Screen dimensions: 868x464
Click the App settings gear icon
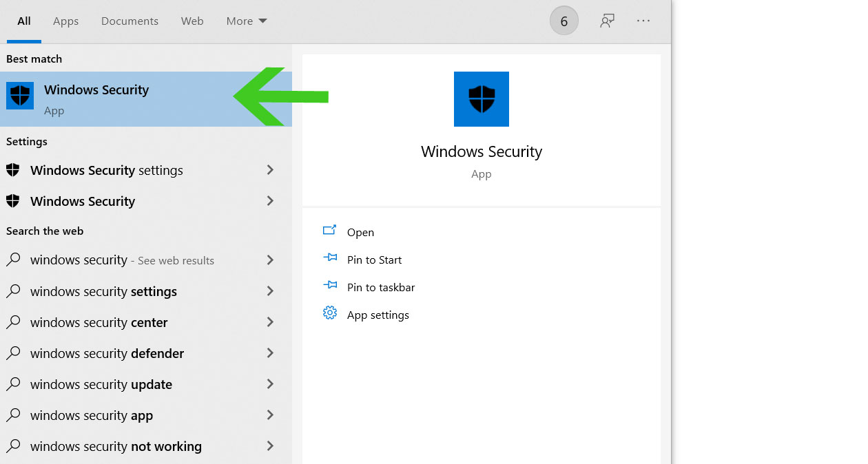[x=330, y=313]
